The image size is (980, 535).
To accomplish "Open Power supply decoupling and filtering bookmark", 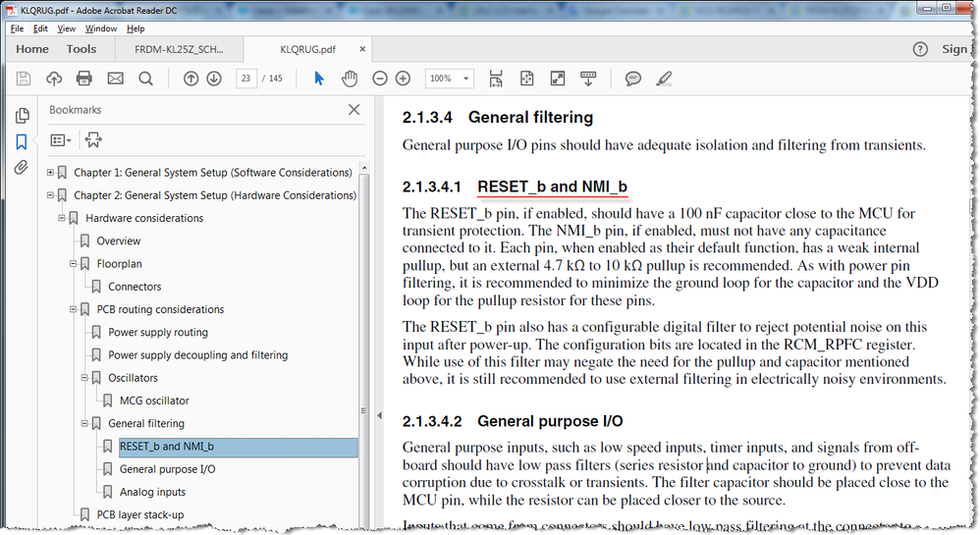I will [x=197, y=355].
